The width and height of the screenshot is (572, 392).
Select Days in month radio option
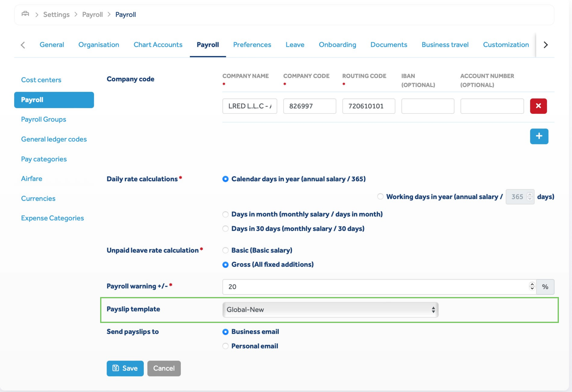(x=225, y=214)
